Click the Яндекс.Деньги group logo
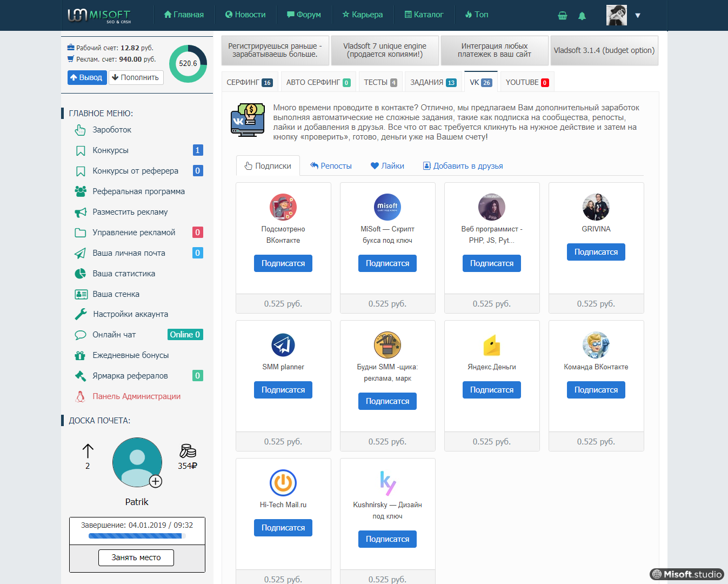Screen dimensions: 728x584 [x=492, y=344]
